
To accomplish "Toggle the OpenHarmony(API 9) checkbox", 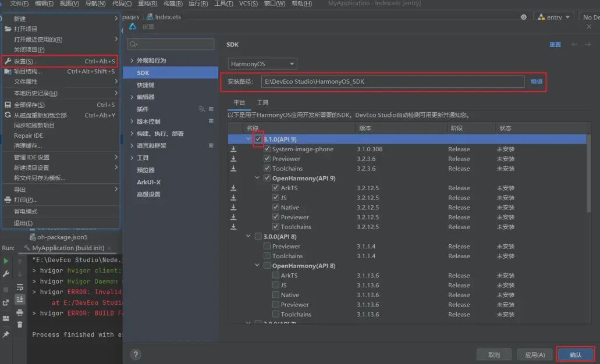I will coord(267,178).
